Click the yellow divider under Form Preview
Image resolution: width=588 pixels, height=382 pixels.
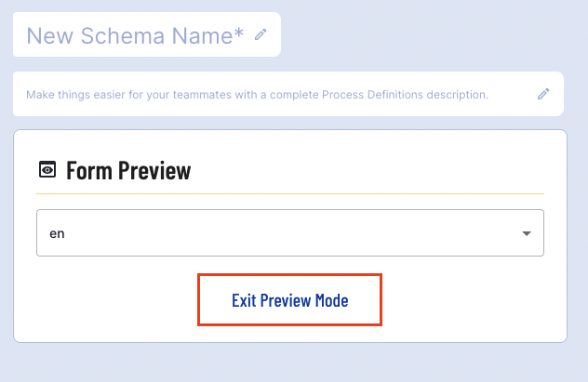tap(289, 193)
